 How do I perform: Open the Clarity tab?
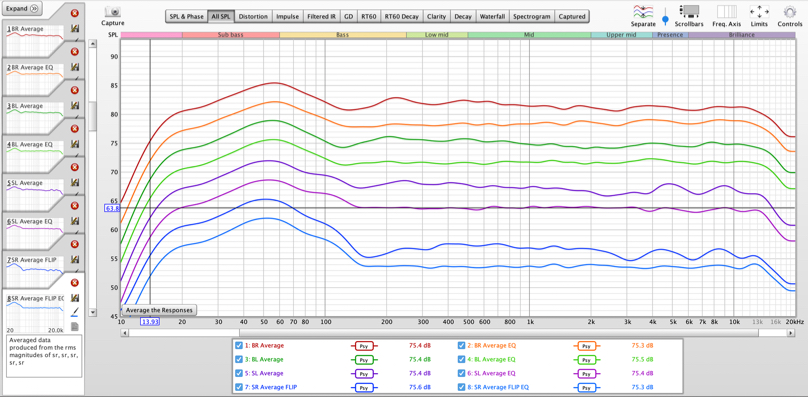[436, 16]
